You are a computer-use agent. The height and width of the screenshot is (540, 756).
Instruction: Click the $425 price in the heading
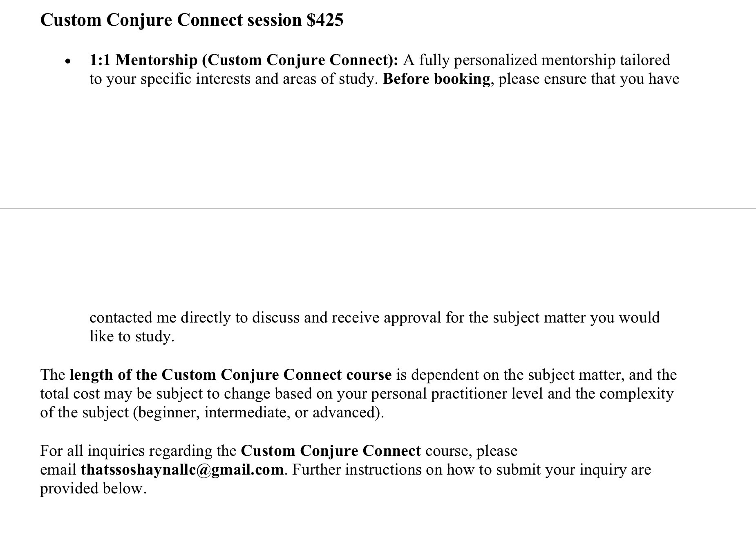coord(325,20)
